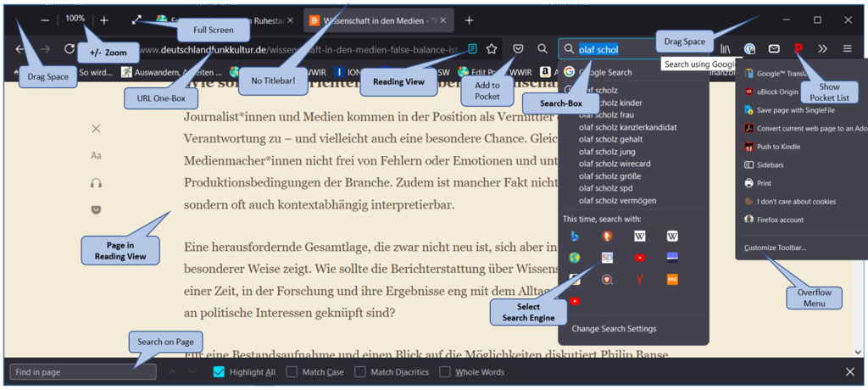Choose Push to Kindle in overflow menu
The image size is (868, 390).
coord(778,147)
